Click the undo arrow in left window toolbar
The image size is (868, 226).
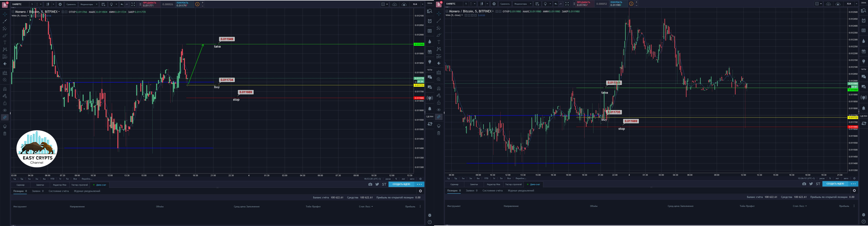click(122, 4)
